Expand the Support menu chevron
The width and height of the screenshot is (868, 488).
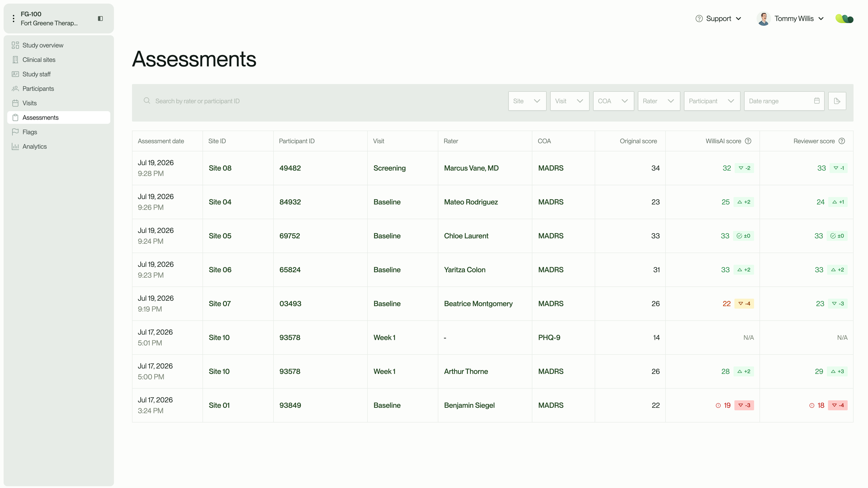click(738, 19)
